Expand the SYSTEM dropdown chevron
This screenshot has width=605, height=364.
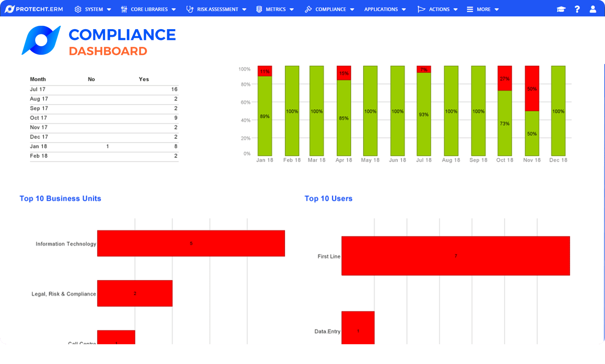click(109, 9)
